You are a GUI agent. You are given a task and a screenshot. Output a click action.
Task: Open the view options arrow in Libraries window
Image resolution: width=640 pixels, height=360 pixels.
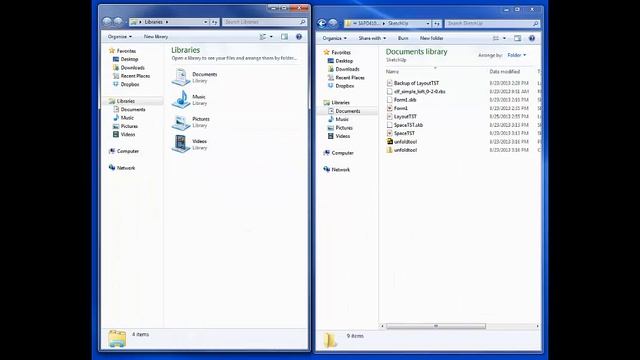271,37
